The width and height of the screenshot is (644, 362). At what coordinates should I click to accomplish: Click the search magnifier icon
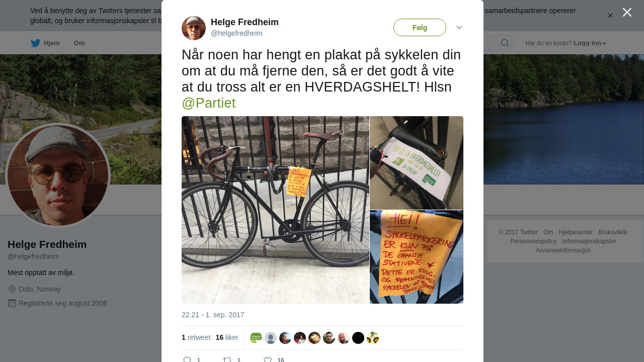[505, 43]
